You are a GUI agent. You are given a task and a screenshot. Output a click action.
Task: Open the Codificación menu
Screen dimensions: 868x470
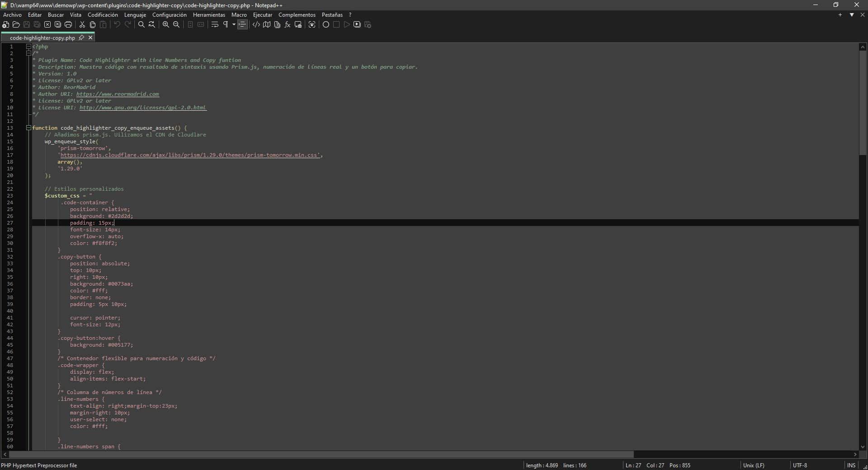(x=103, y=15)
